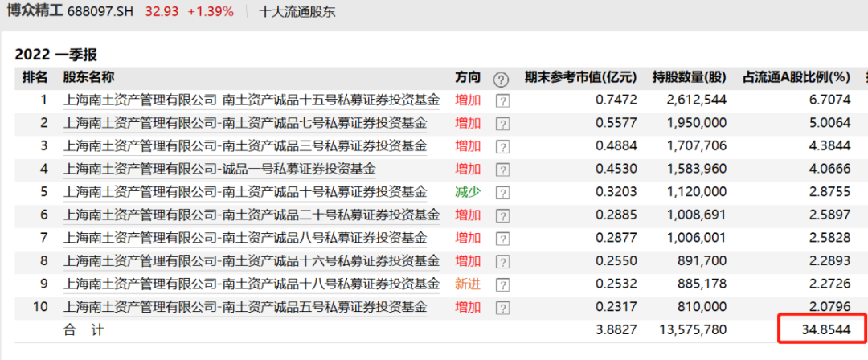
Task: Open shareholder 南土资产诚品二十号私募证券投资基金 link
Action: (x=252, y=215)
